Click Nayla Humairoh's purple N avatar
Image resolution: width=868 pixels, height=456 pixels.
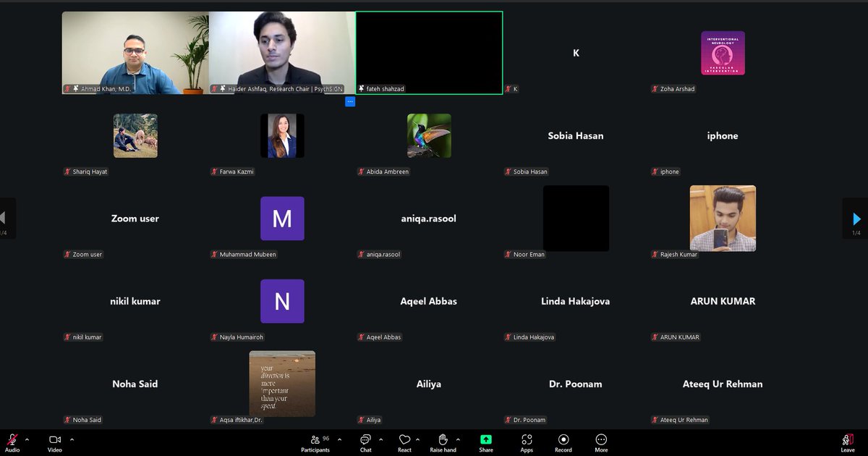click(x=282, y=301)
